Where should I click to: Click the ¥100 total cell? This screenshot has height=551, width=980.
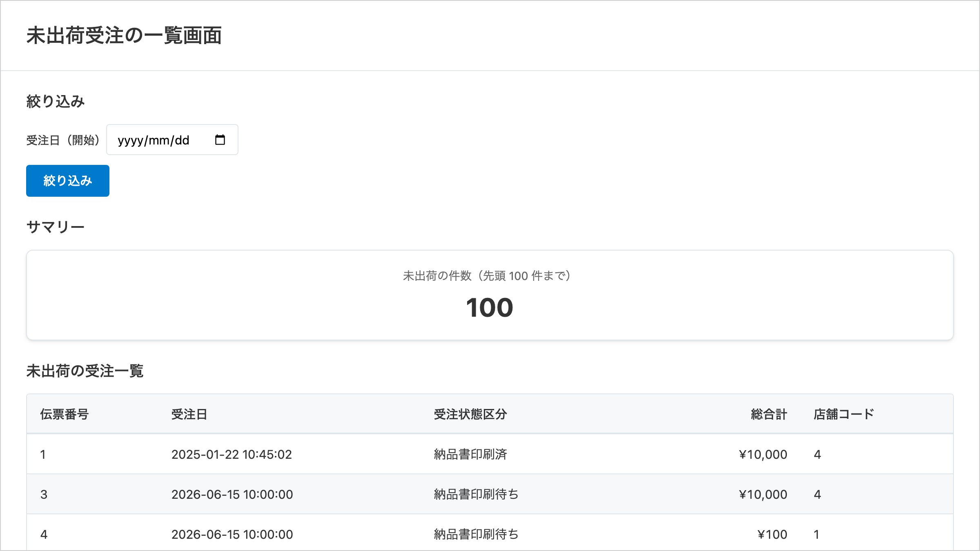[x=772, y=534]
